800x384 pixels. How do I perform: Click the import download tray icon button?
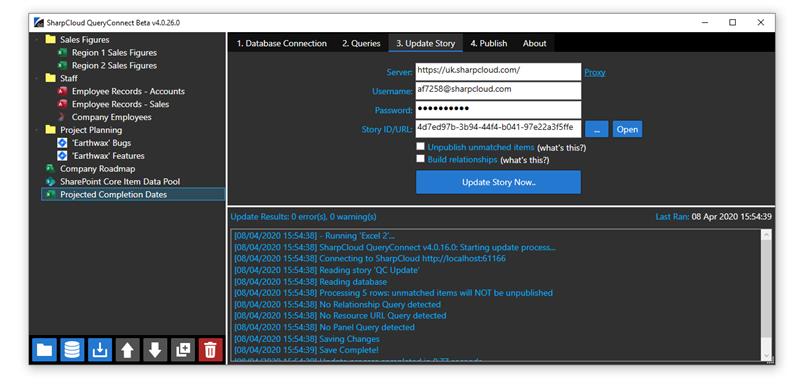(x=100, y=350)
